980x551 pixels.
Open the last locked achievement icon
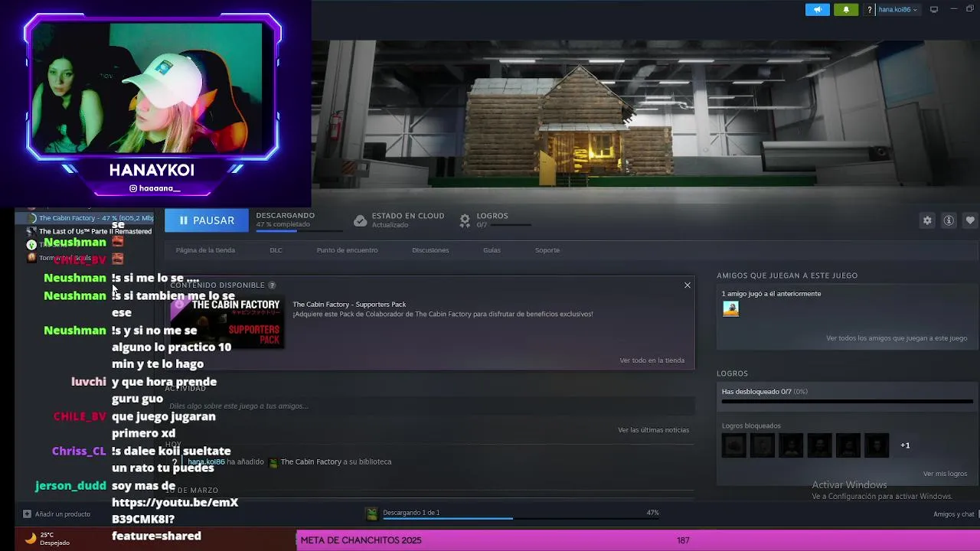pyautogui.click(x=877, y=445)
